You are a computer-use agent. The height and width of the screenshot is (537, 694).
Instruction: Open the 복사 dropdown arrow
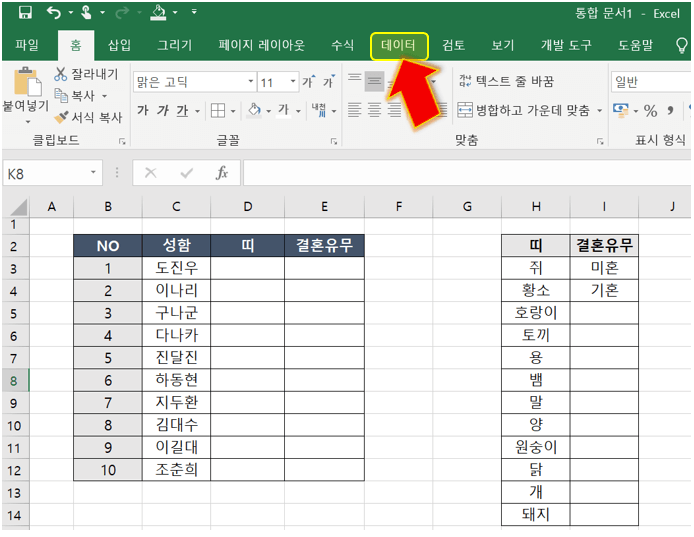click(x=104, y=96)
